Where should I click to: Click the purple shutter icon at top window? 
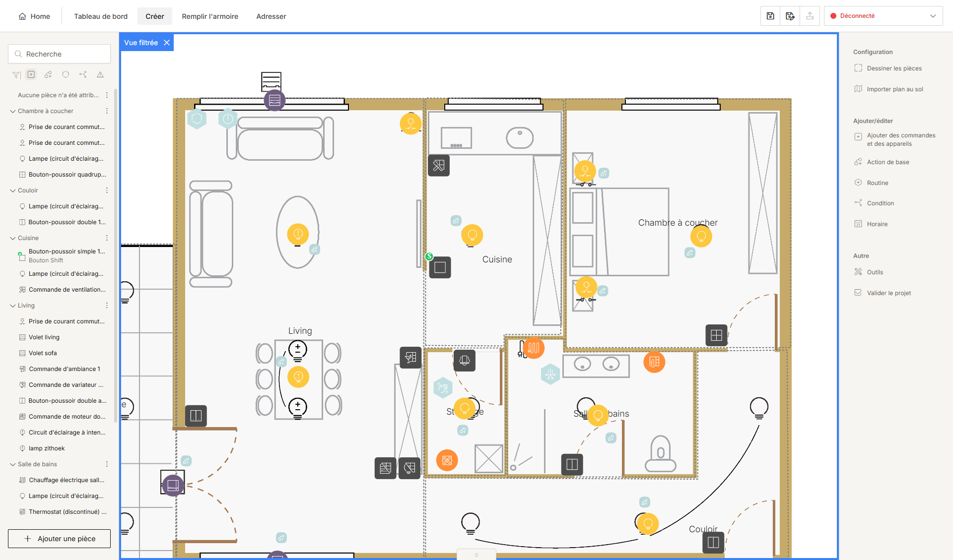point(274,100)
